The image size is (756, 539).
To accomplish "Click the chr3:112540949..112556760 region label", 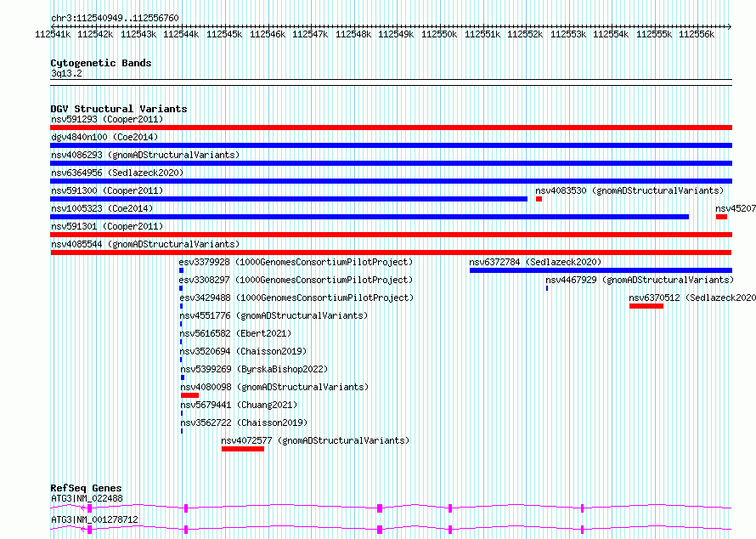I will (x=115, y=19).
